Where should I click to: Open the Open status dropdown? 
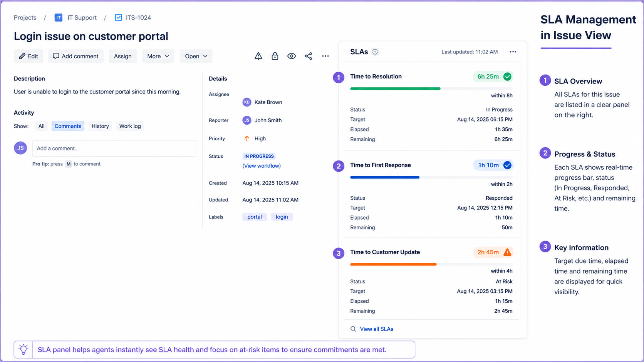pos(196,56)
